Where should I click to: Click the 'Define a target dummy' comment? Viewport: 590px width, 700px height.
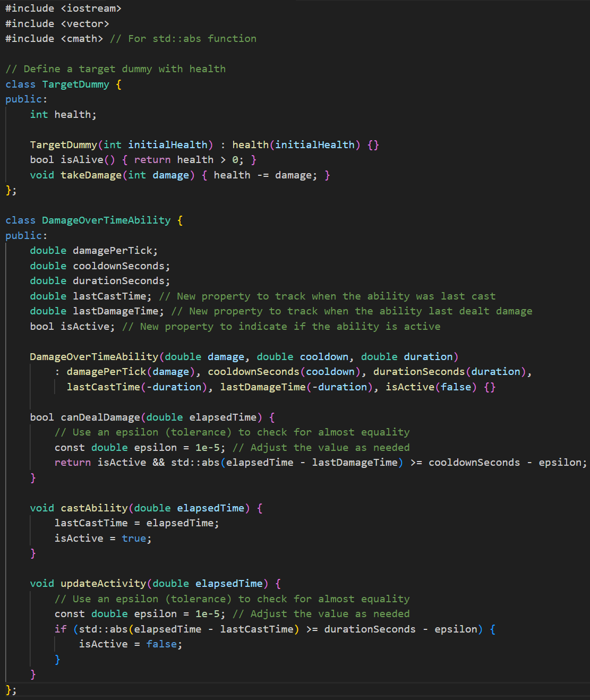[115, 69]
